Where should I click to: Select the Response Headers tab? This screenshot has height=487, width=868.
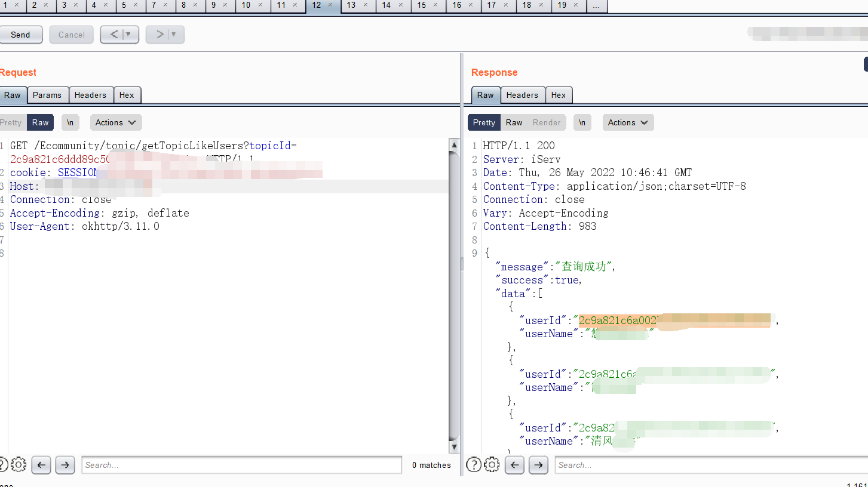click(522, 95)
